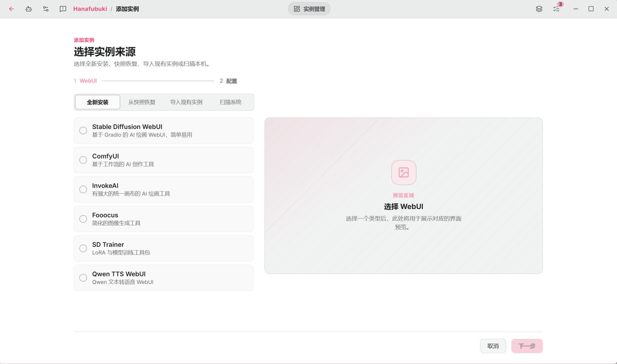Open the 扫描系统 tab
617x364 pixels.
230,102
